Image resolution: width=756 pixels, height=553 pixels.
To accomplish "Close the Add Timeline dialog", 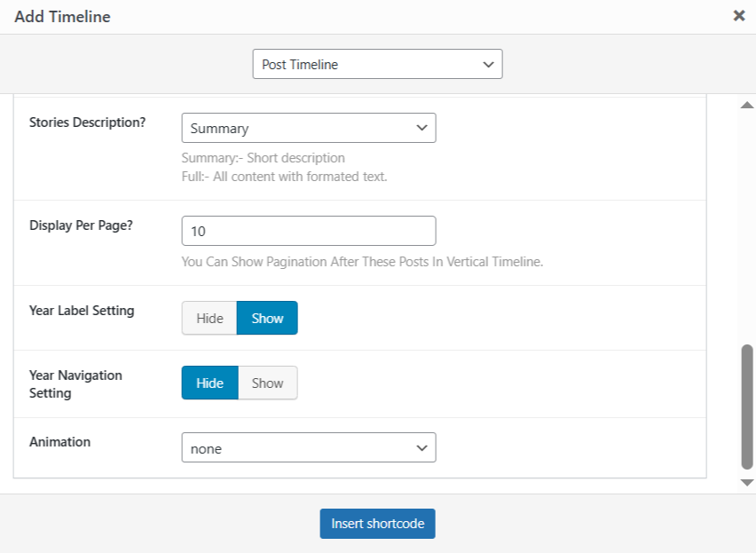I will coord(738,16).
